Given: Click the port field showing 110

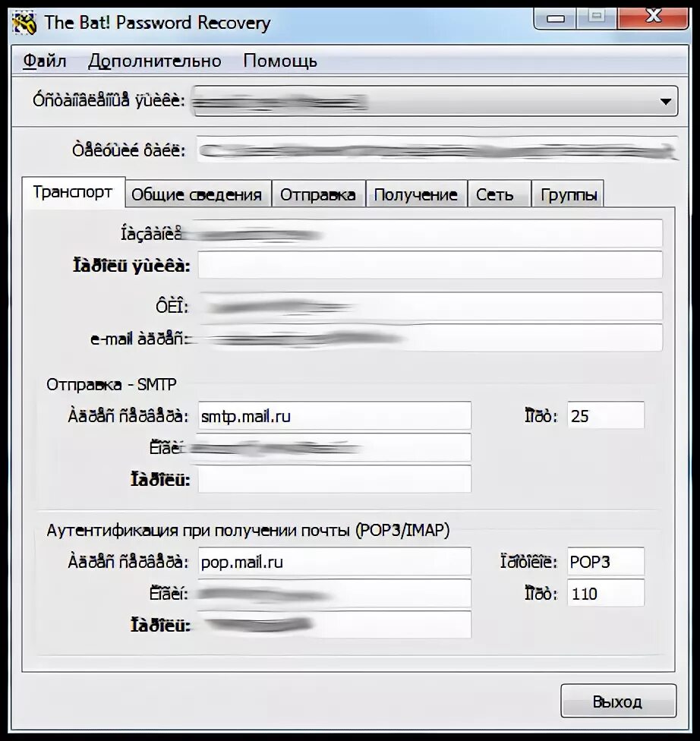Looking at the screenshot, I should (x=605, y=593).
